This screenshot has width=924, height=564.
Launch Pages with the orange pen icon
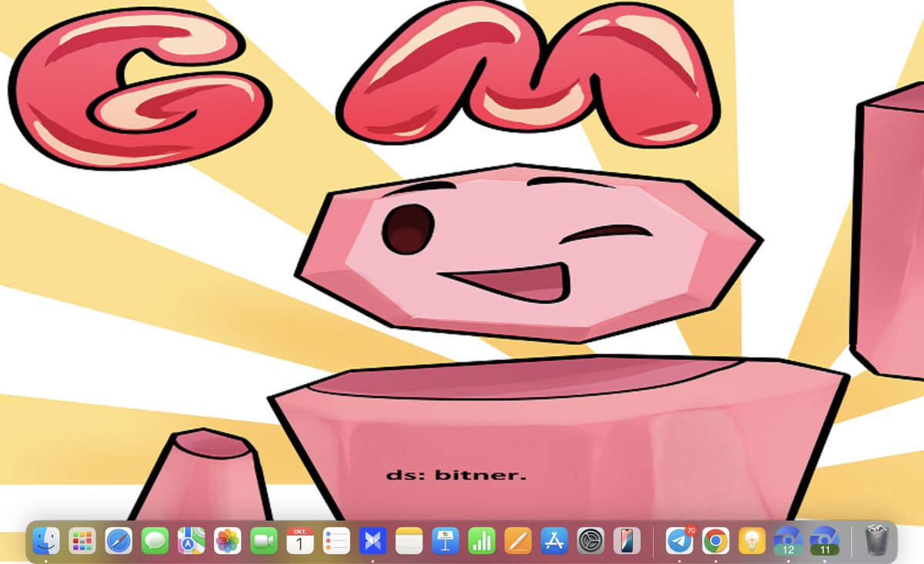(x=518, y=541)
